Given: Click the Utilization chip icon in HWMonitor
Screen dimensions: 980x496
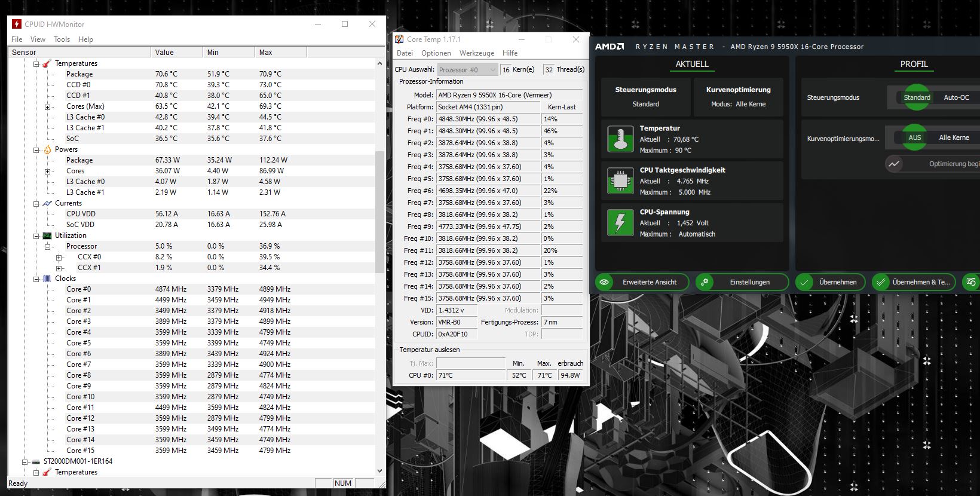Looking at the screenshot, I should 47,235.
